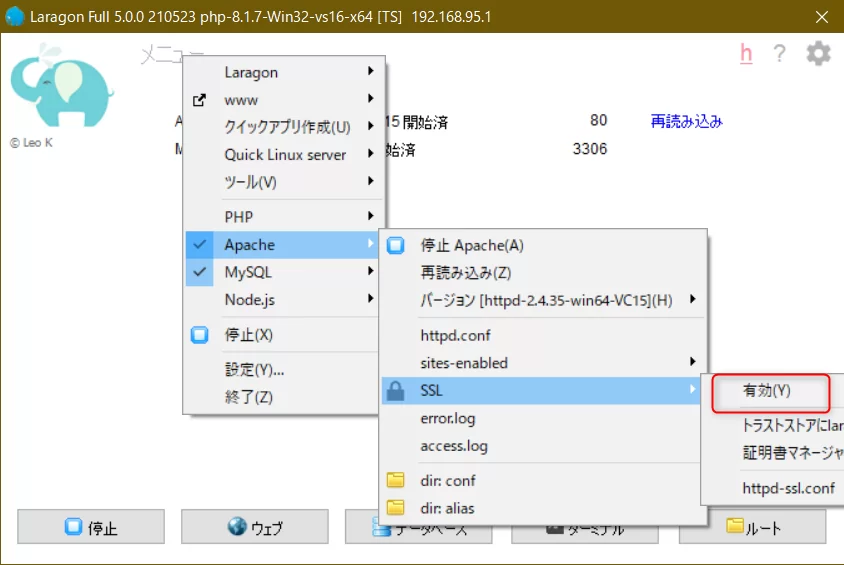Open error.log menu item
Viewport: 844px width, 565px height.
point(448,418)
